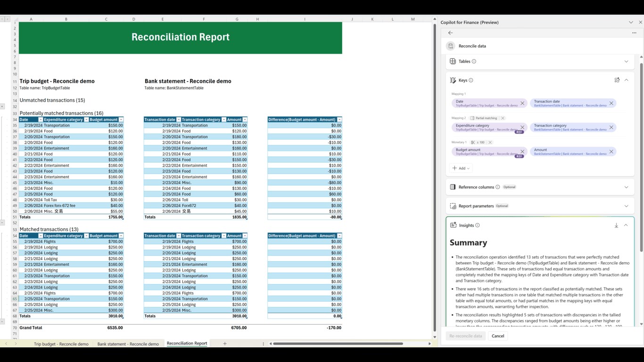
Task: Add a new sheet with plus button
Action: (225, 344)
